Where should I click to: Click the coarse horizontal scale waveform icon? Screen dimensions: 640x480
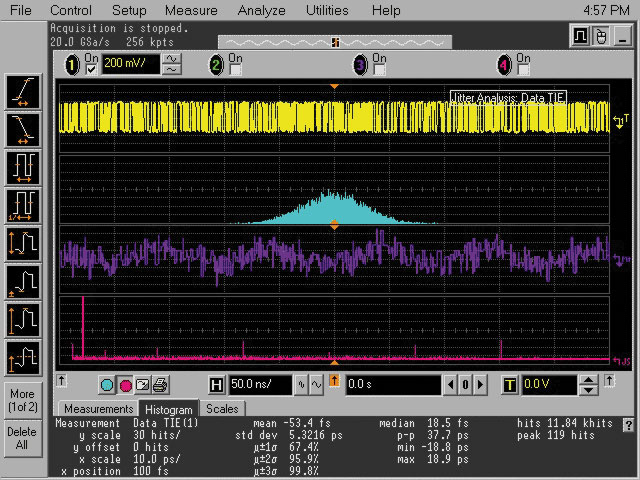pyautogui.click(x=316, y=385)
